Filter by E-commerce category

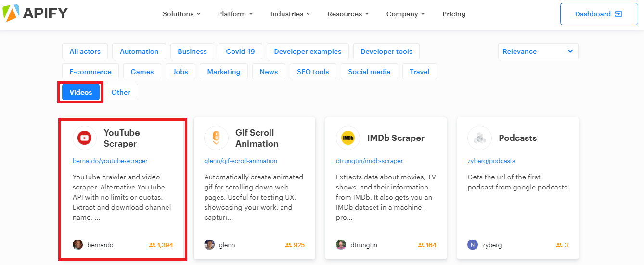pos(90,72)
